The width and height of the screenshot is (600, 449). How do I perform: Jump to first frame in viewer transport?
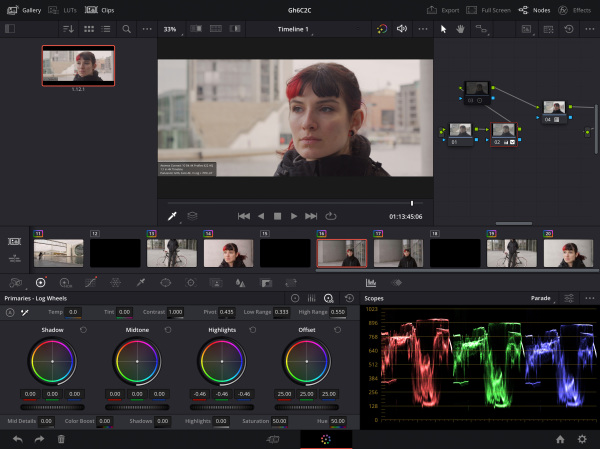pyautogui.click(x=244, y=216)
